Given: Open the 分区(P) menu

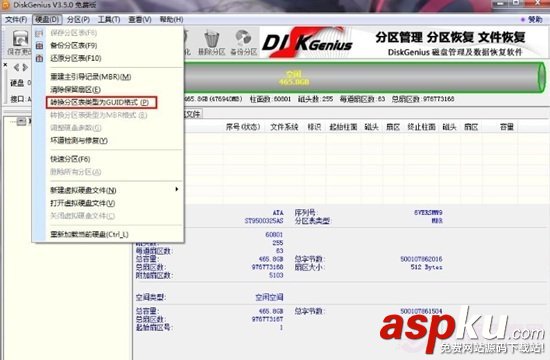Looking at the screenshot, I should click(78, 19).
